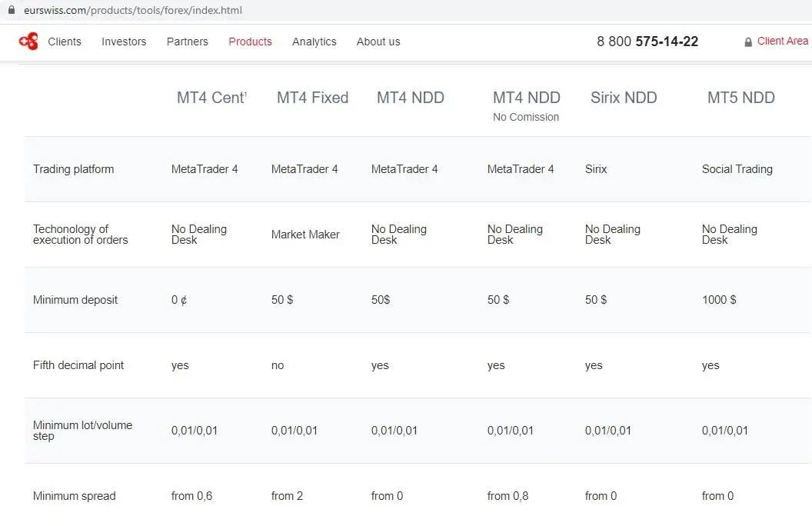This screenshot has height=526, width=812.
Task: Click the "Minimum lot/volume step" row label
Action: 82,430
